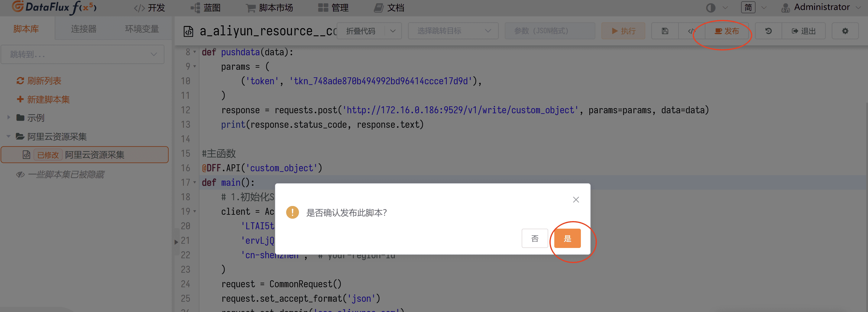868x312 pixels.
Task: Click the revert history icon in toolbar
Action: click(x=768, y=31)
